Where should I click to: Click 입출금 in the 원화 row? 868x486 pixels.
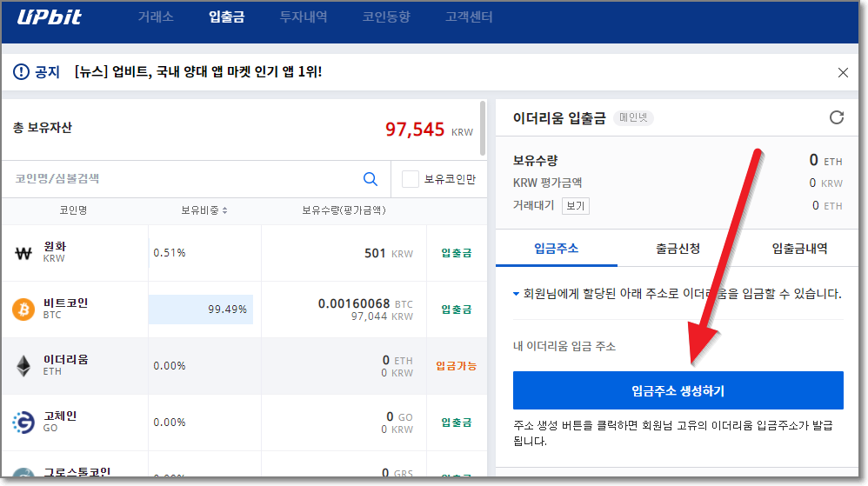tap(457, 253)
